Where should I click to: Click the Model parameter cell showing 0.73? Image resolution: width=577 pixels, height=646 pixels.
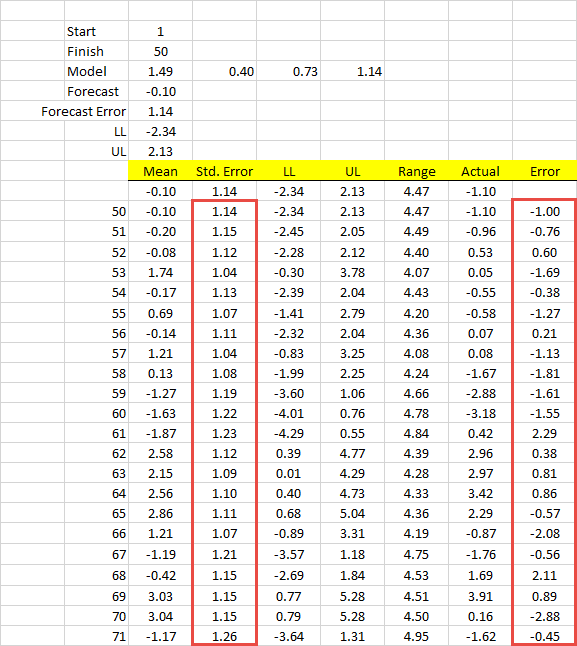tap(288, 71)
